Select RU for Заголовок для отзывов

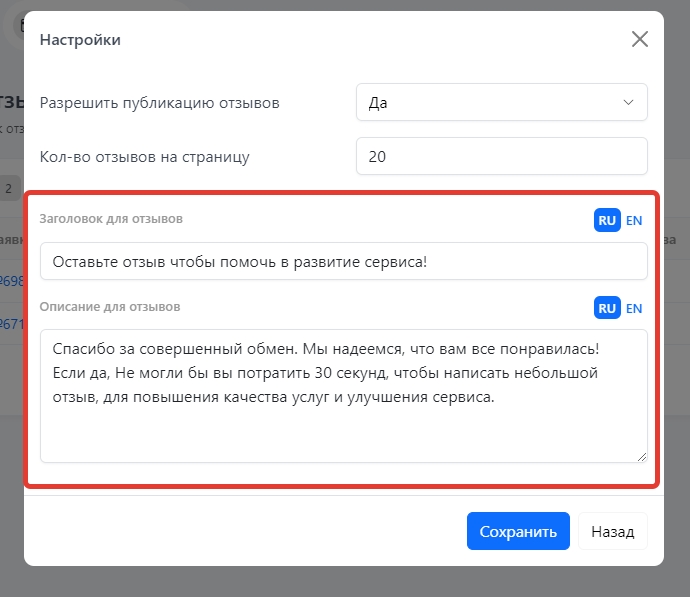pyautogui.click(x=607, y=221)
